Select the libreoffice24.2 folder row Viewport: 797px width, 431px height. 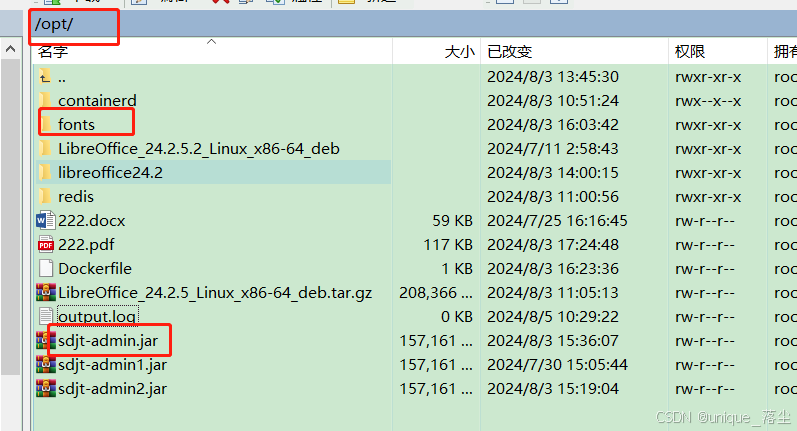213,172
